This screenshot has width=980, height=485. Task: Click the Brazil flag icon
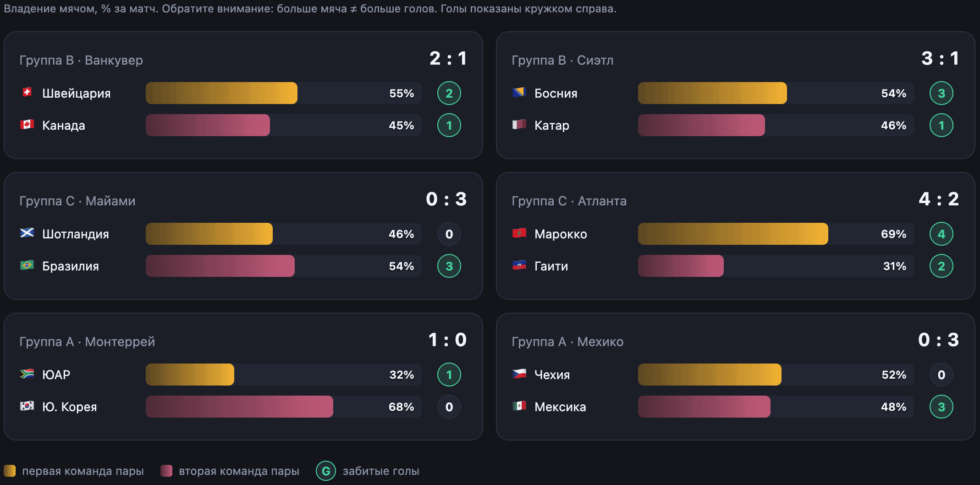pyautogui.click(x=27, y=265)
